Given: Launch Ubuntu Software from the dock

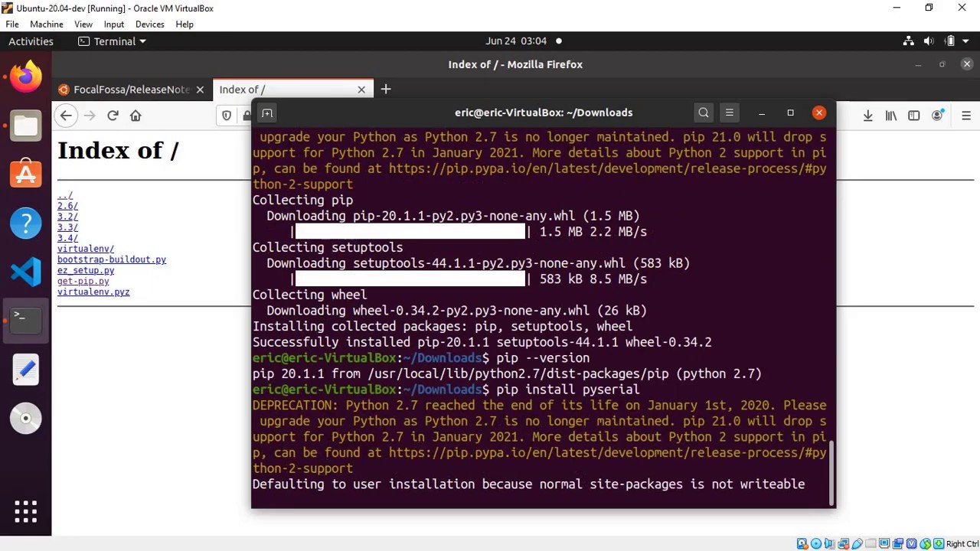Looking at the screenshot, I should point(25,174).
